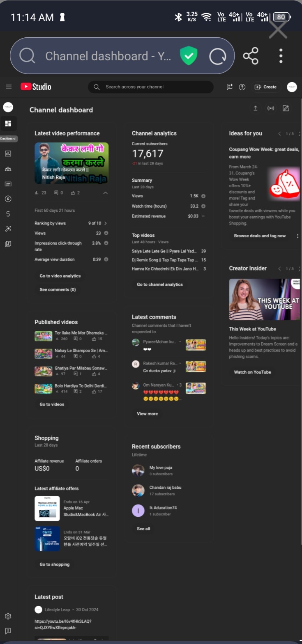Open the Subtitles sidebar icon

[8, 184]
